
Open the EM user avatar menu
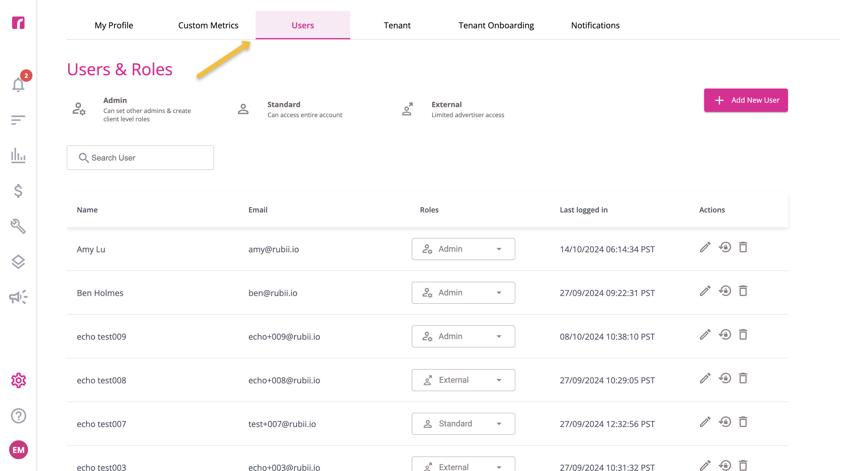point(18,450)
